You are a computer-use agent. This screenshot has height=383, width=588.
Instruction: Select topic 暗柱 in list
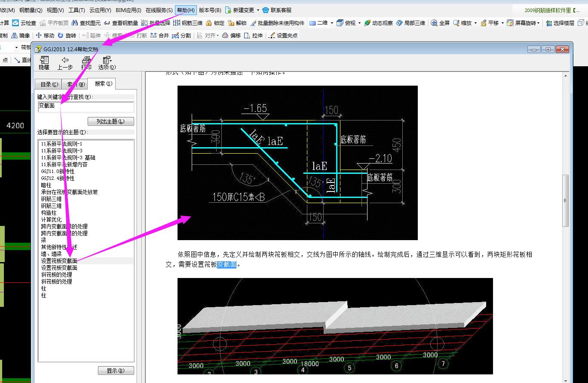pyautogui.click(x=46, y=185)
